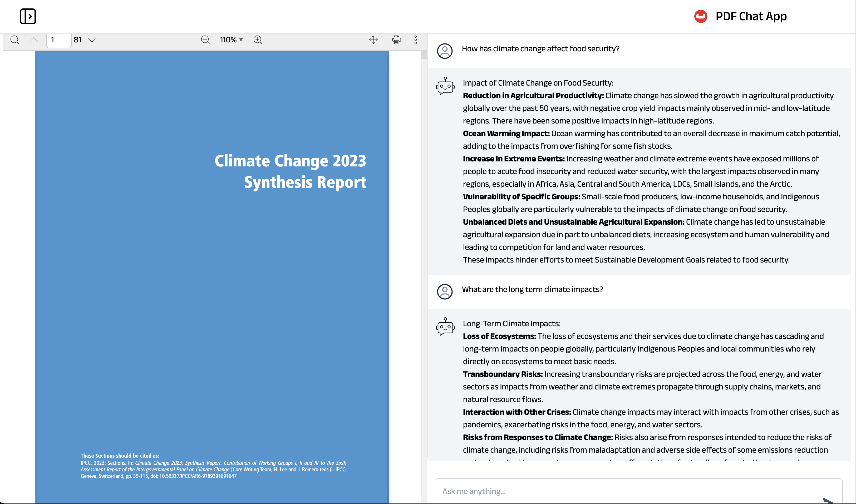Toggle the sidebar panel open
Image resolution: width=856 pixels, height=504 pixels.
[x=27, y=16]
